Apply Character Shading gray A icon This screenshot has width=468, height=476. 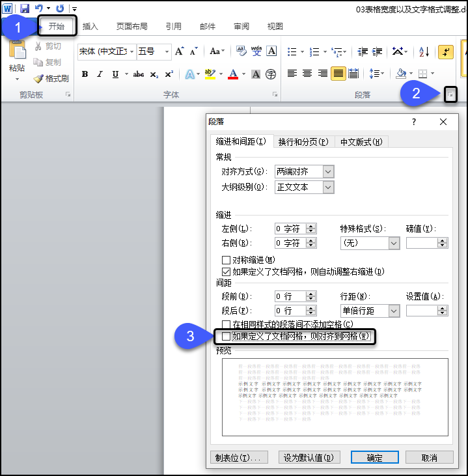tap(256, 74)
